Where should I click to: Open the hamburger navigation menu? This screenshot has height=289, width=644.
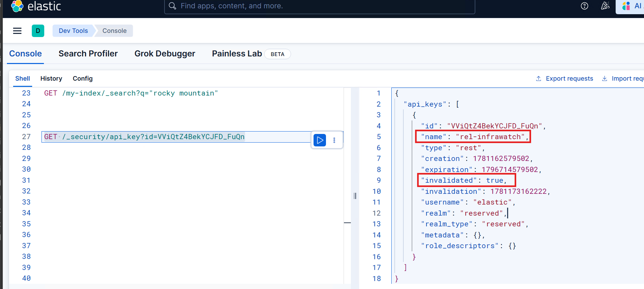[x=17, y=31]
